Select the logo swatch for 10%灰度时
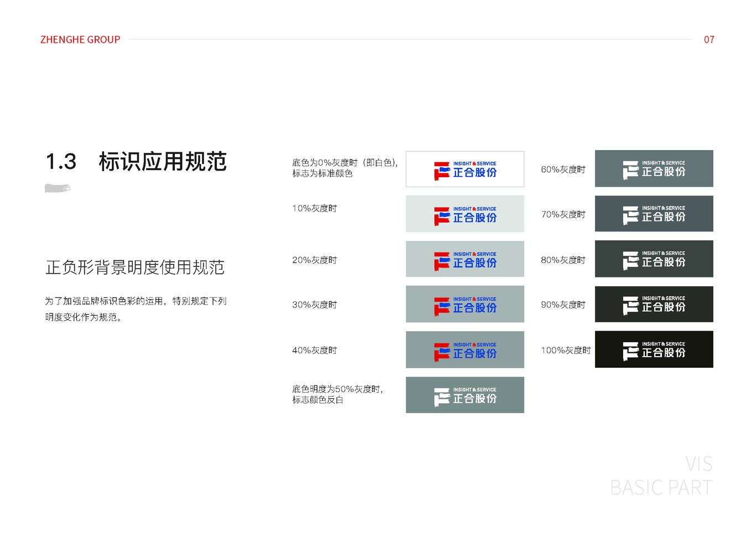This screenshot has width=756, height=535. (x=465, y=214)
